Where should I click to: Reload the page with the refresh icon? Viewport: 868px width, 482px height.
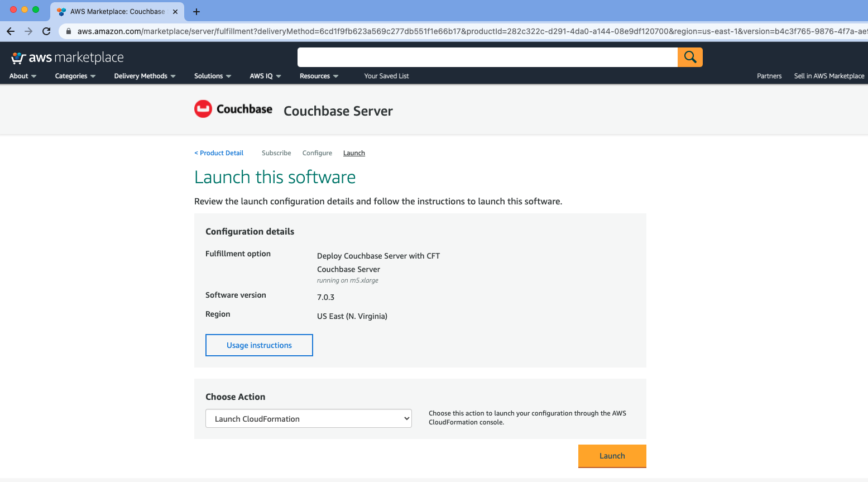click(x=46, y=31)
